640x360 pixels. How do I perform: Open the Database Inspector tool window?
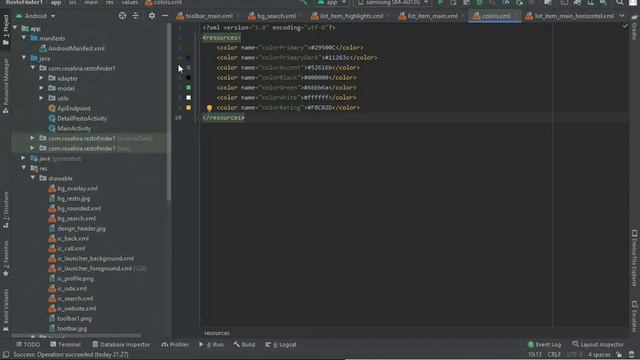pyautogui.click(x=121, y=345)
